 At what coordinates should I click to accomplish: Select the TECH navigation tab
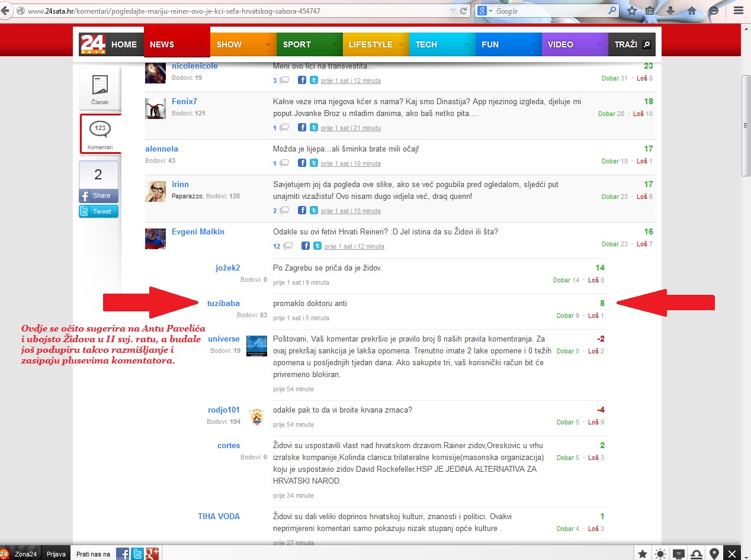point(426,44)
